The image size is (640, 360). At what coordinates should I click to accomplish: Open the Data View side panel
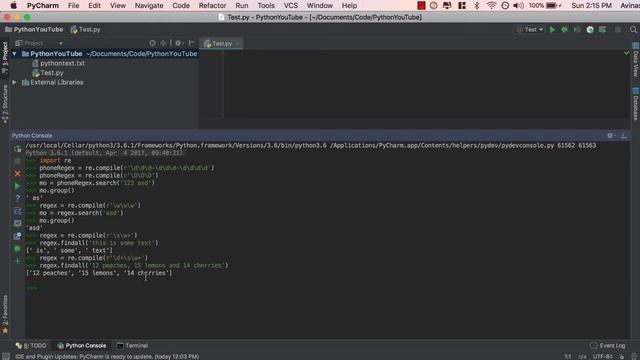636,59
